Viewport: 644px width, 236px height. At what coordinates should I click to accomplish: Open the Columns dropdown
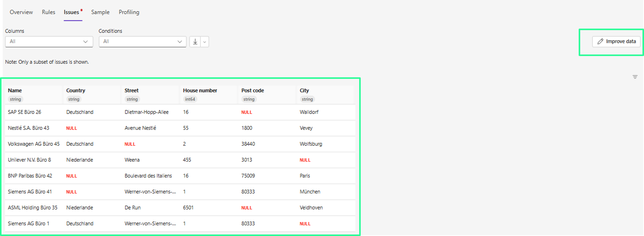coord(49,42)
